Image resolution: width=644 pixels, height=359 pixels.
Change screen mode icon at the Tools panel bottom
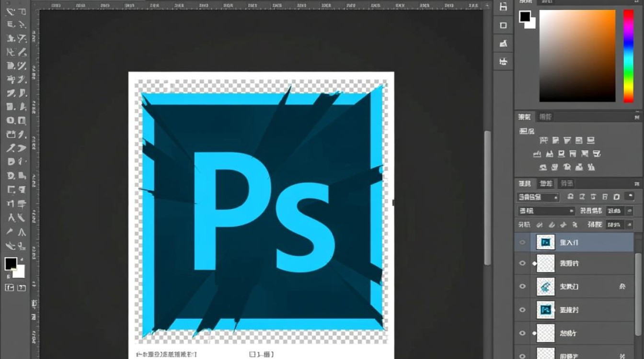pyautogui.click(x=22, y=288)
